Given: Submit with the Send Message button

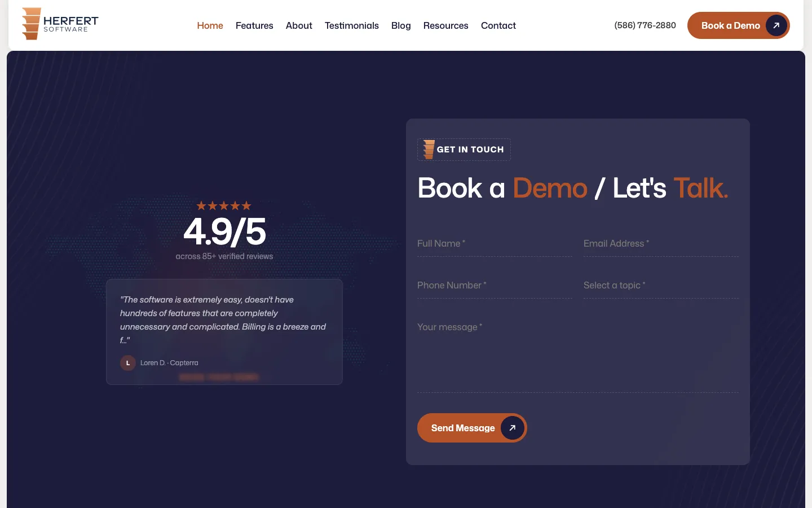Looking at the screenshot, I should [x=472, y=428].
